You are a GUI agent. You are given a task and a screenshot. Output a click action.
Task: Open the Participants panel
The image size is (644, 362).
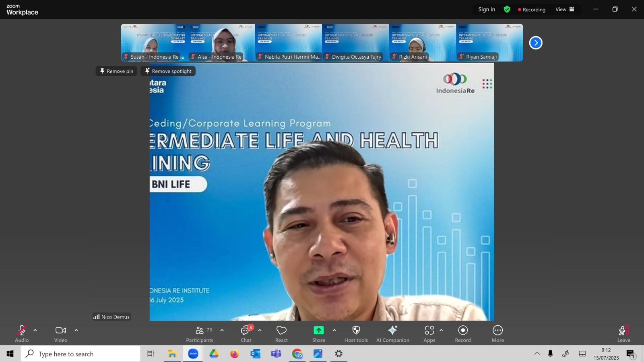(x=200, y=334)
